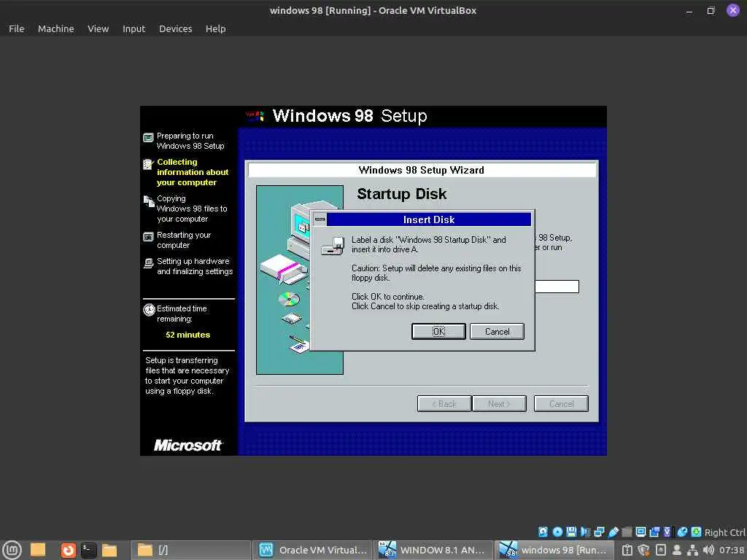Click the disabled Next button in the Setup Wizard
Screen dimensions: 747x560
click(499, 404)
